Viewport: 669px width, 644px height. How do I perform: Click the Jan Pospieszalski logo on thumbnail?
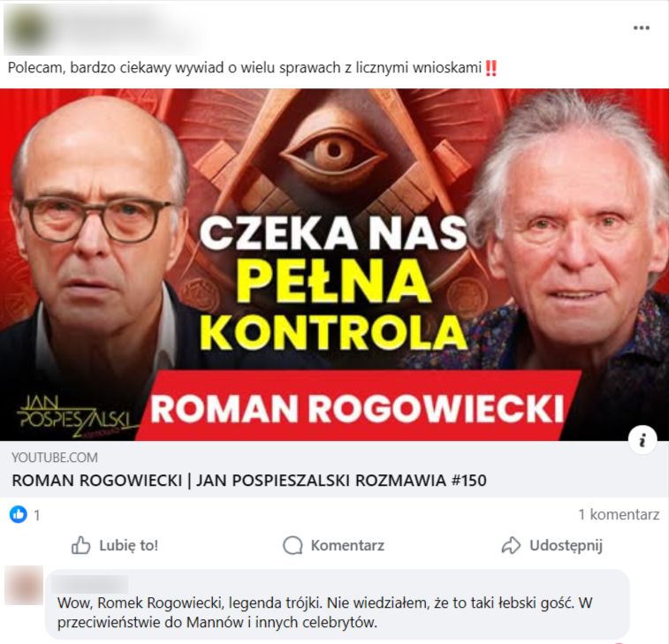click(x=76, y=417)
